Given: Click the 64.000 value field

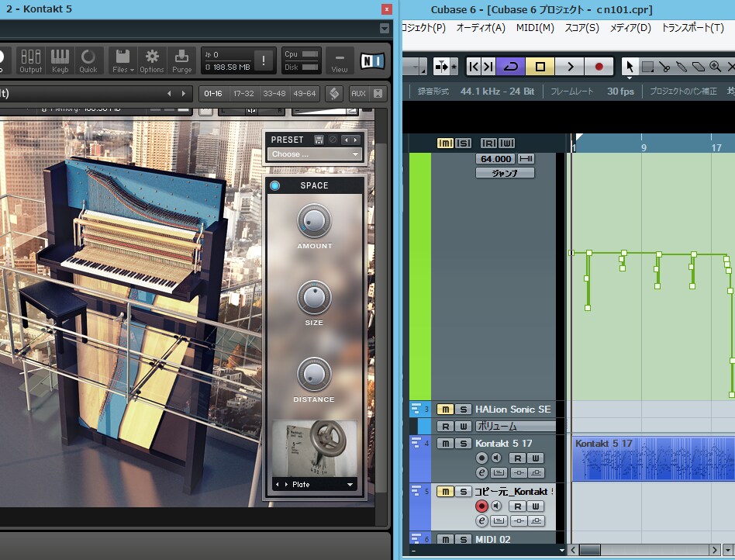Looking at the screenshot, I should click(495, 159).
